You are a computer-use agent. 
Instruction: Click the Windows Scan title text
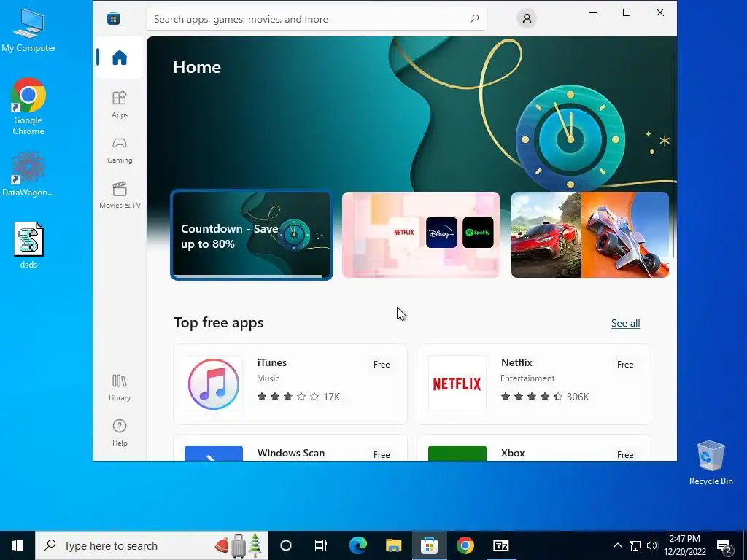pos(291,453)
